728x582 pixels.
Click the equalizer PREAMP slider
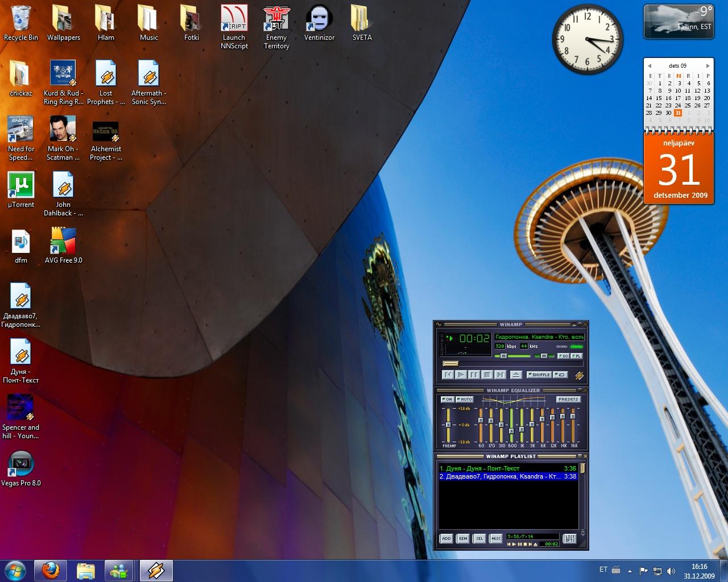(448, 425)
